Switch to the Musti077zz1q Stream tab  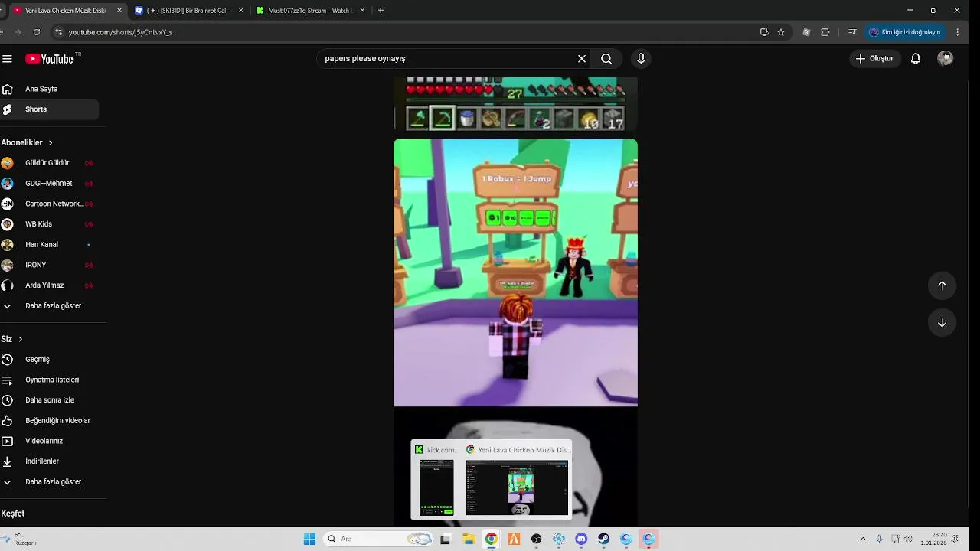click(309, 11)
